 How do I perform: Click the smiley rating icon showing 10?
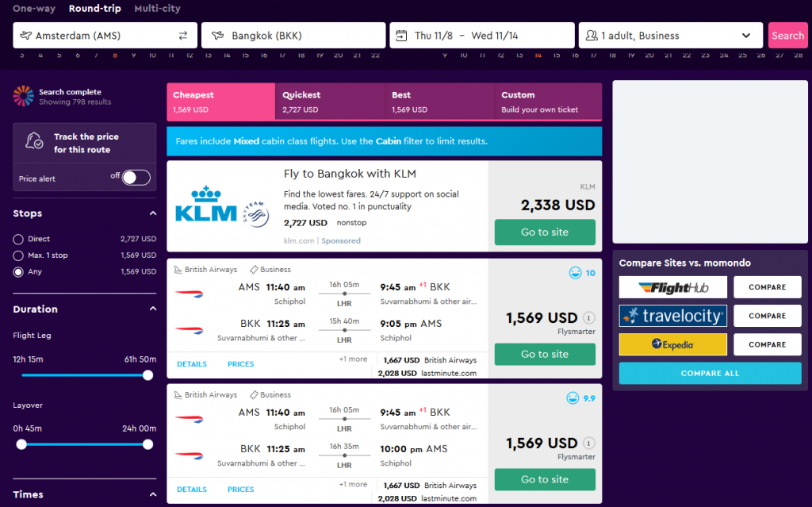(x=575, y=273)
